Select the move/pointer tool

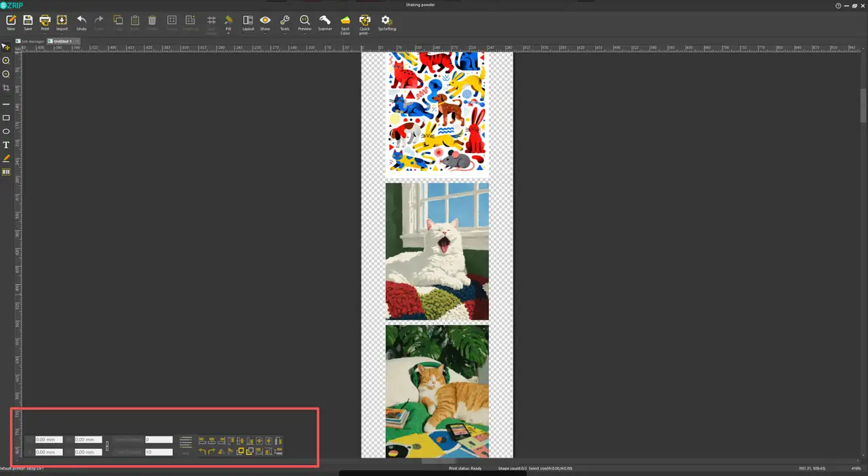tap(6, 47)
